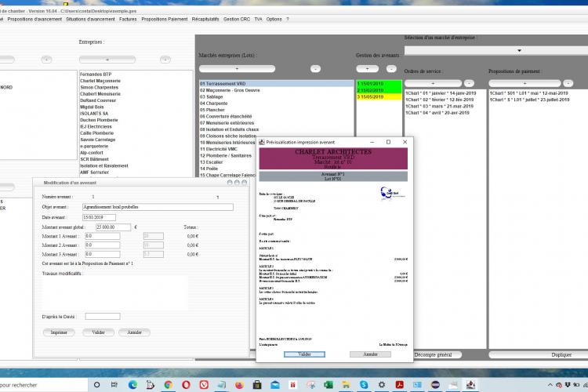This screenshot has width=588, height=392.
Task: Click the Dropbox tray icon
Action: click(x=568, y=385)
